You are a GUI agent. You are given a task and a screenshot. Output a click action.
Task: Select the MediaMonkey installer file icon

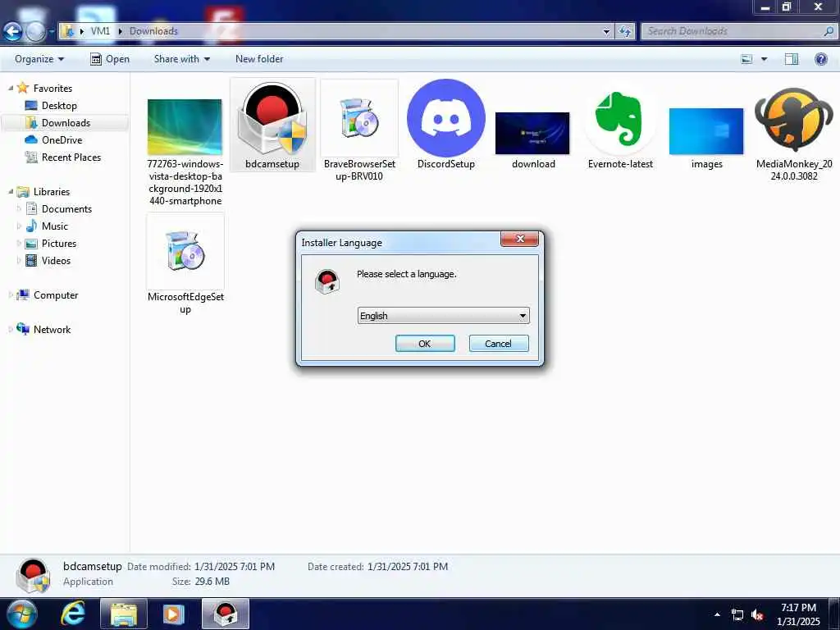(x=794, y=118)
